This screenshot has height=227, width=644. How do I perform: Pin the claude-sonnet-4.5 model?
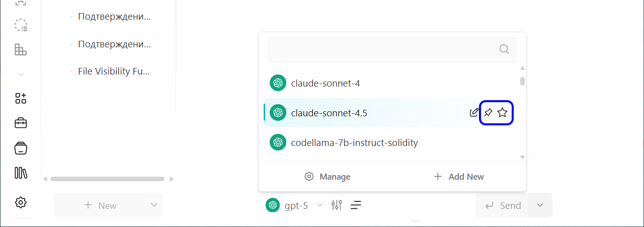pyautogui.click(x=488, y=113)
